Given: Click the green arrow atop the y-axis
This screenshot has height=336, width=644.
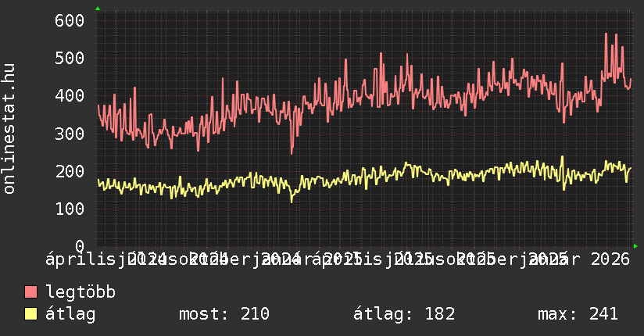Looking at the screenshot, I should pos(97,9).
